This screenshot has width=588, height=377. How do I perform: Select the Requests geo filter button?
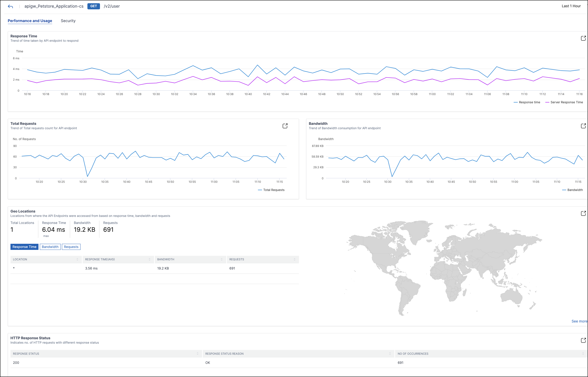coord(71,247)
